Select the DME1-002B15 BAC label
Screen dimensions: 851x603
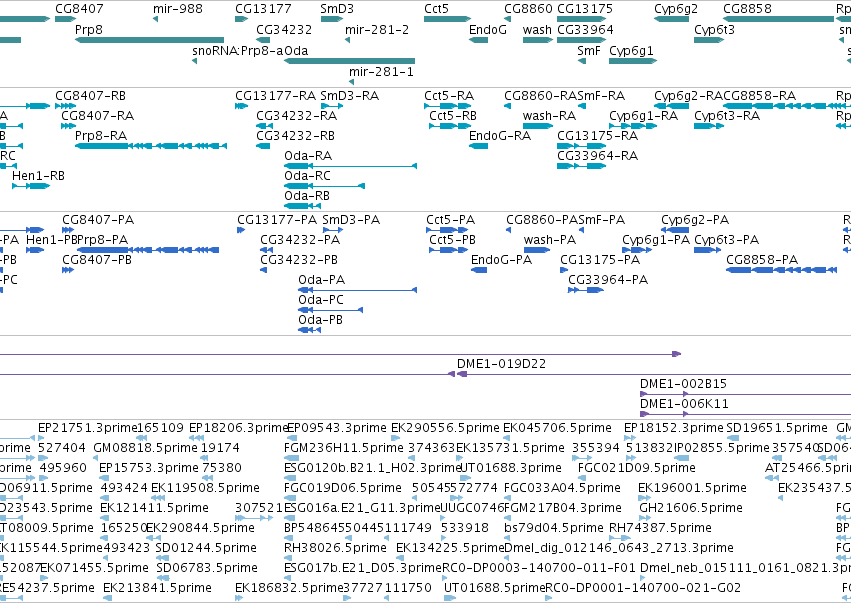pos(683,383)
